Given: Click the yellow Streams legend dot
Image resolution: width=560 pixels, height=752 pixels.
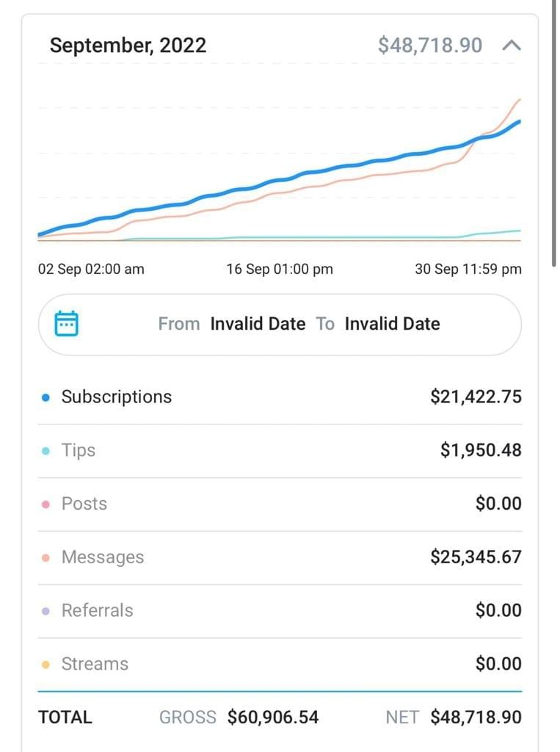Looking at the screenshot, I should tap(46, 665).
